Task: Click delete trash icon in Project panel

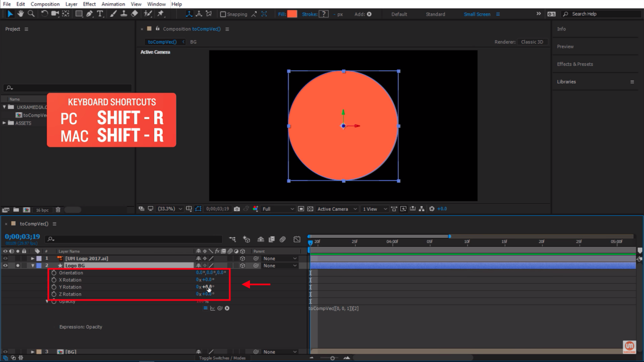Action: [58, 210]
